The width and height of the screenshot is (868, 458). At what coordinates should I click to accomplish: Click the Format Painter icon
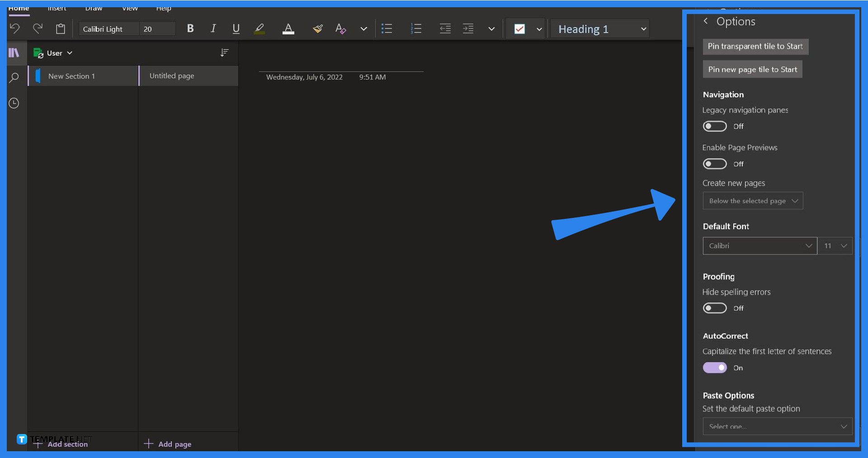(x=318, y=28)
